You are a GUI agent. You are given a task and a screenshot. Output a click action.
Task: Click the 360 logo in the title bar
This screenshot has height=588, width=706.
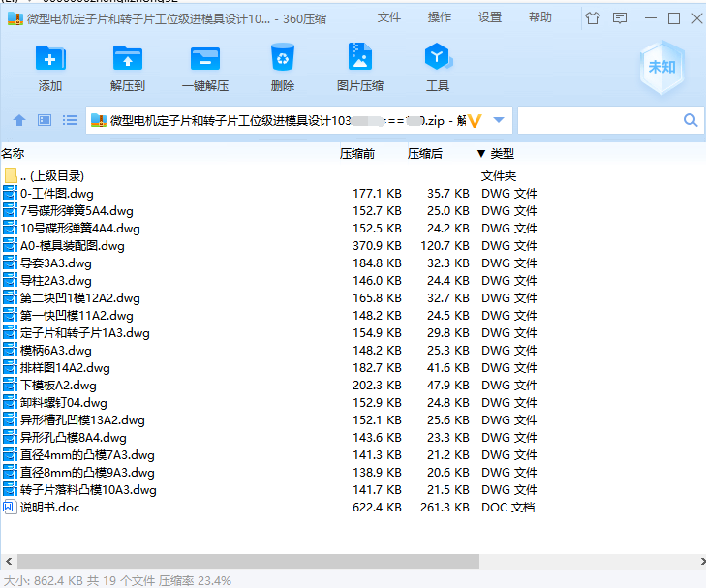pyautogui.click(x=15, y=18)
